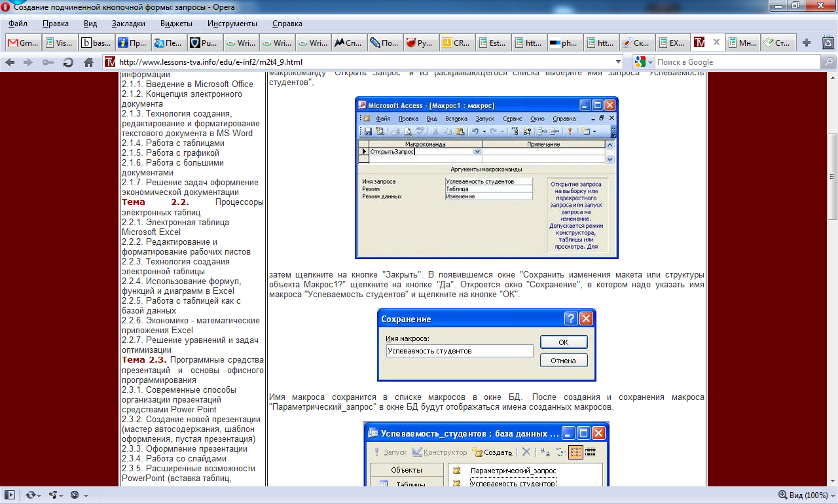Open a new tab with the plus icon
Image resolution: width=838 pixels, height=504 pixels.
point(806,43)
